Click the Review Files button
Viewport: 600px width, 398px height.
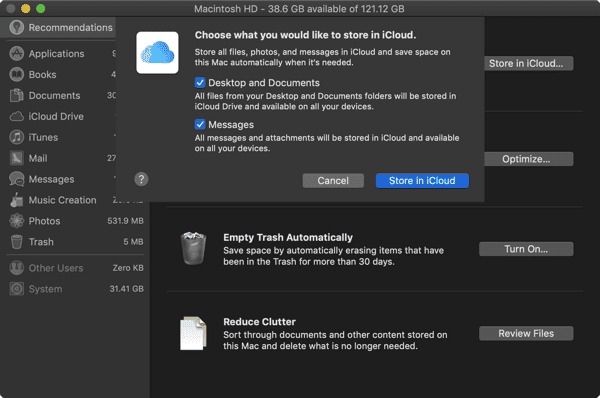pos(526,334)
